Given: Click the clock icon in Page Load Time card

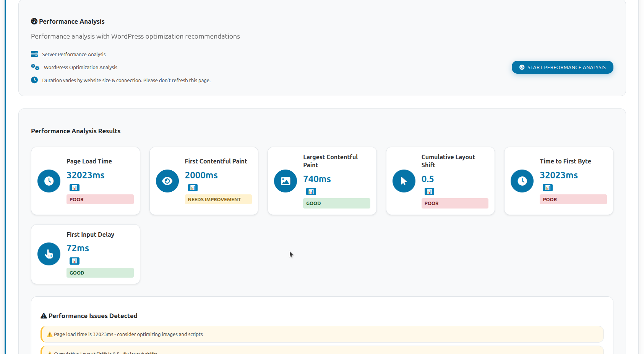Looking at the screenshot, I should point(49,181).
